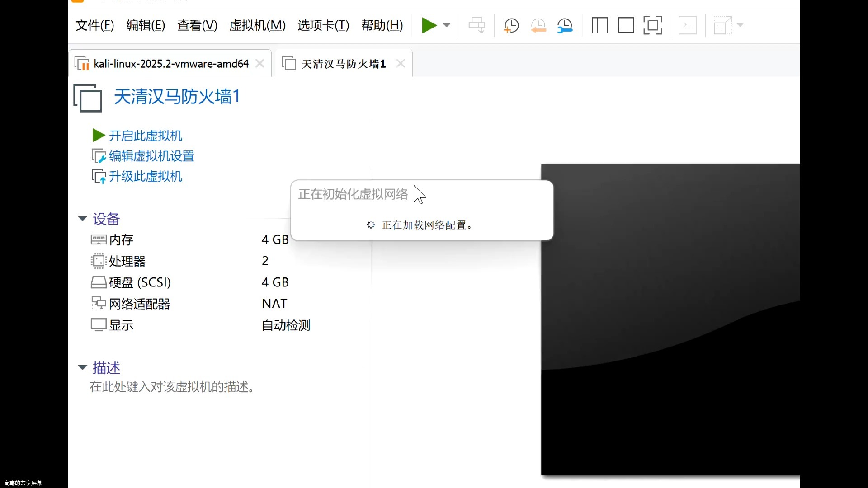Click the hard disk icon
This screenshot has height=488, width=868.
[x=99, y=282]
